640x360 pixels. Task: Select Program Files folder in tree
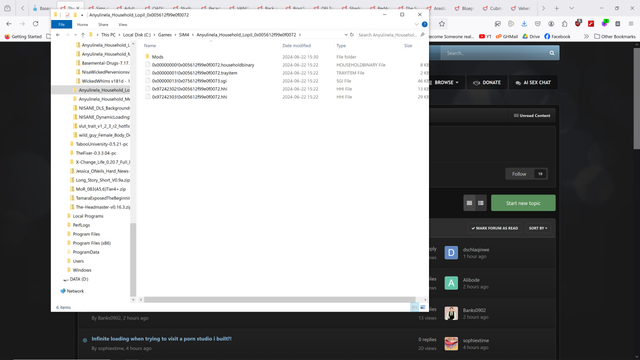click(x=86, y=234)
